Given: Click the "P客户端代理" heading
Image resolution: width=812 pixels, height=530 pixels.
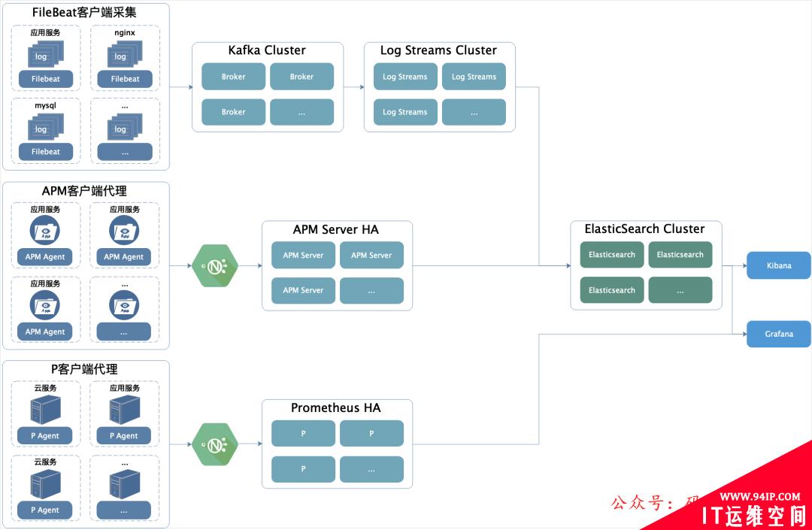Looking at the screenshot, I should click(84, 369).
